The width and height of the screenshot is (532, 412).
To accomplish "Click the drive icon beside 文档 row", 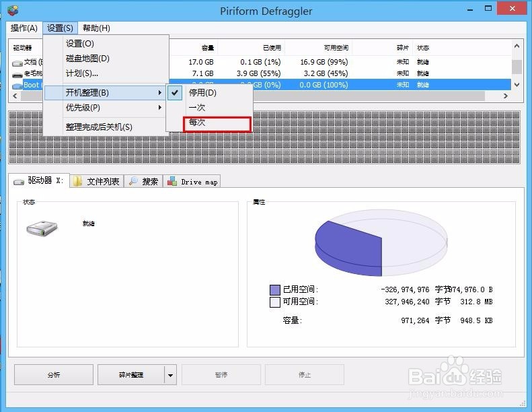I will pyautogui.click(x=17, y=63).
